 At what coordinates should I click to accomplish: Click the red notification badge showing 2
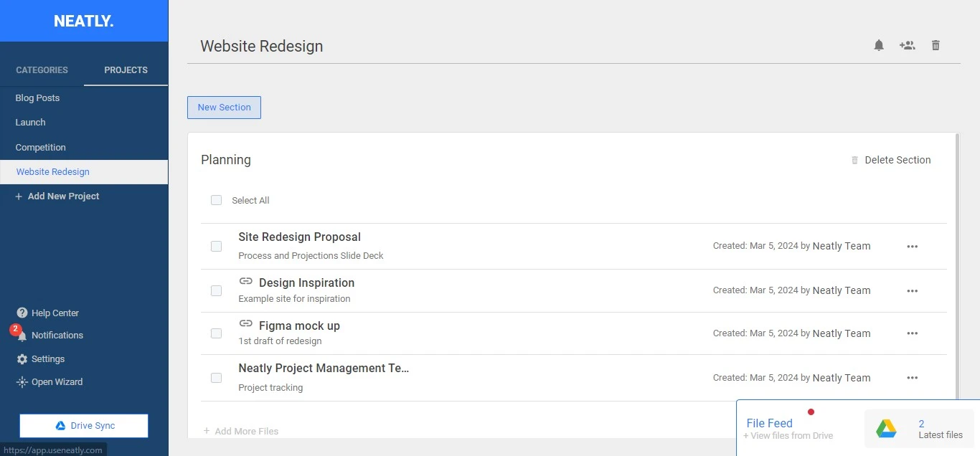pos(15,330)
